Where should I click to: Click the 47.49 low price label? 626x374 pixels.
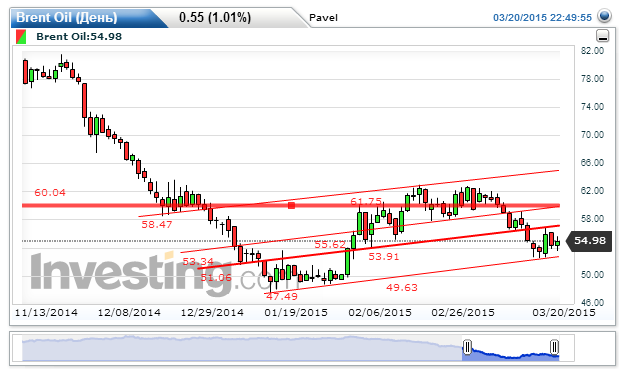pyautogui.click(x=282, y=296)
